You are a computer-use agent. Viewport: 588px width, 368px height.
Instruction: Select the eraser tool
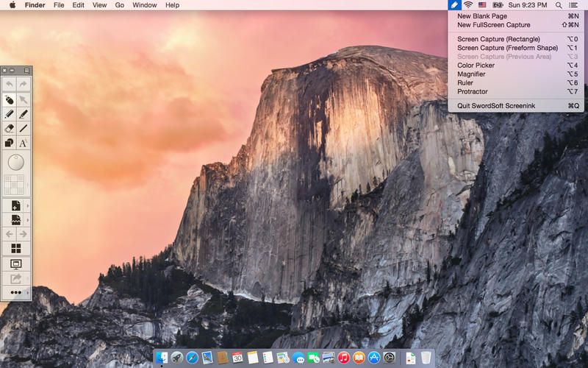tap(9, 128)
